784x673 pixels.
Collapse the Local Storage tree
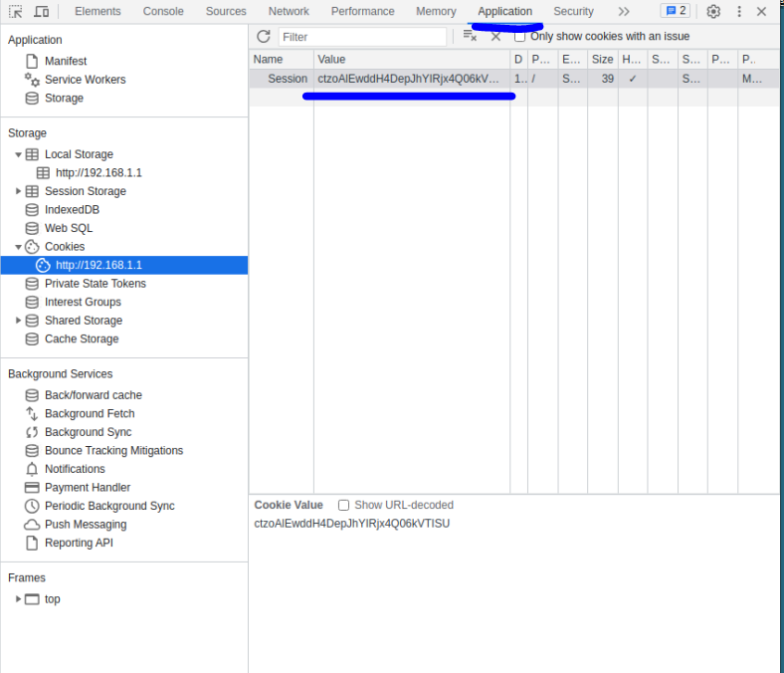(18, 154)
